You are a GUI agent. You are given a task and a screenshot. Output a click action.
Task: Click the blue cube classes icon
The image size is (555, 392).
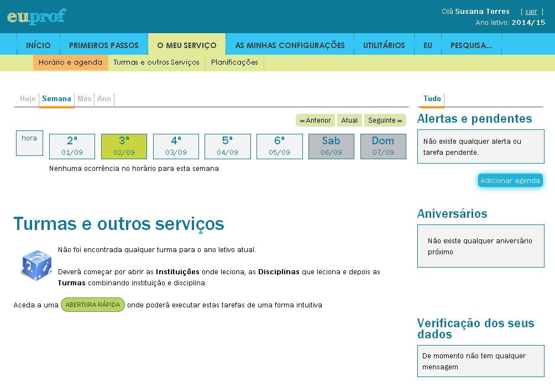pyautogui.click(x=35, y=266)
